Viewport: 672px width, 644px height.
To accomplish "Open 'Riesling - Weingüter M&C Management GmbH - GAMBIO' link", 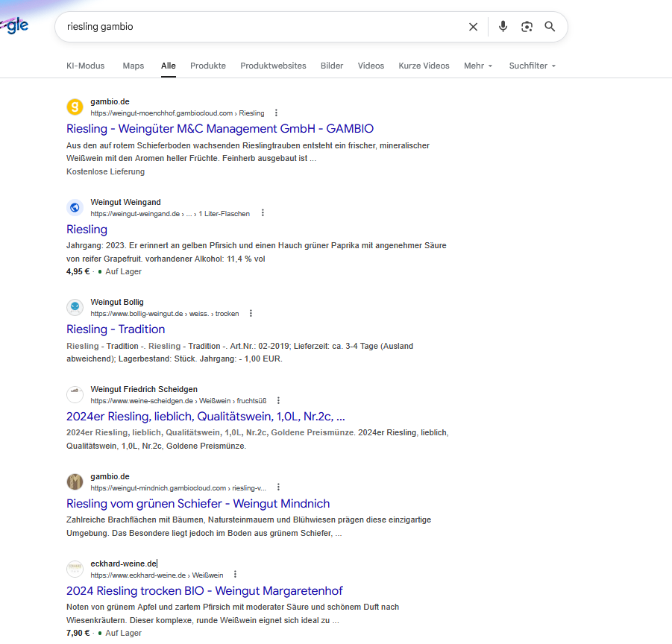I will click(x=220, y=128).
